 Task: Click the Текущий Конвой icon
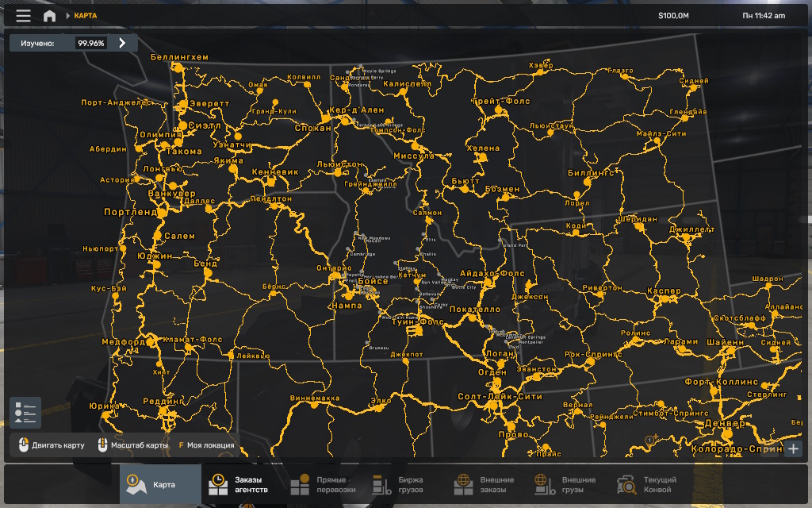(x=626, y=485)
